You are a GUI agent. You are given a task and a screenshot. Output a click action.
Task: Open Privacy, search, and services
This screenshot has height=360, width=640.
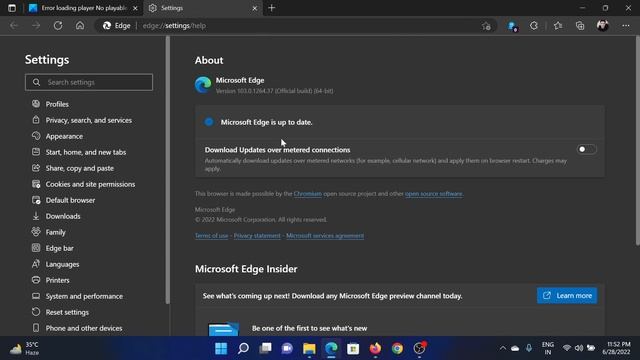(89, 120)
